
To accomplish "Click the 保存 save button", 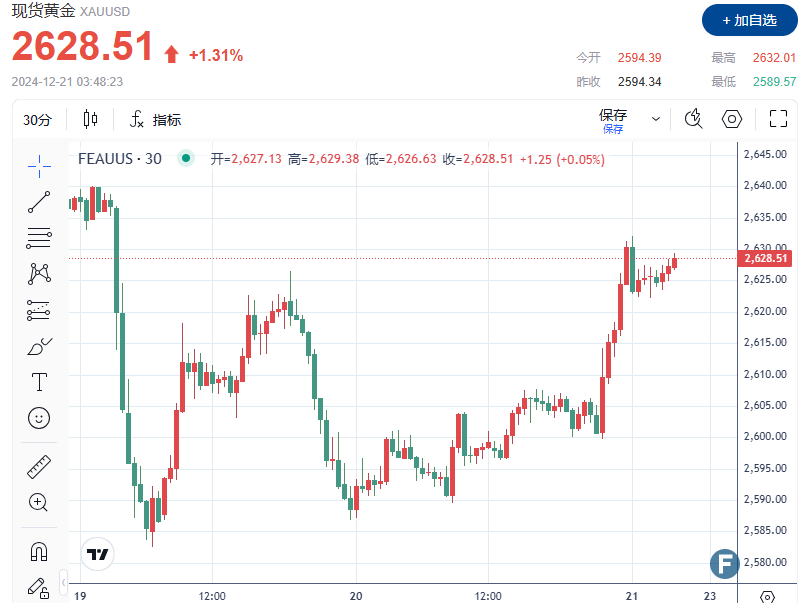I will pyautogui.click(x=613, y=120).
